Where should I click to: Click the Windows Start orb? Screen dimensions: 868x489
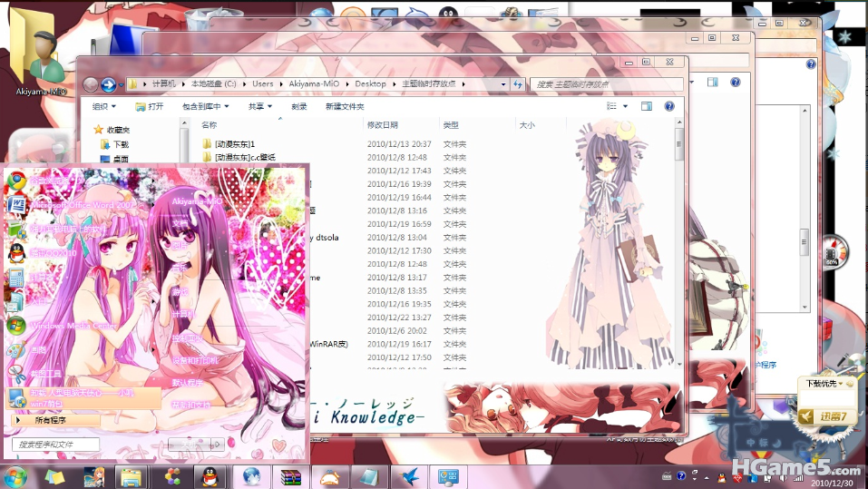[15, 477]
